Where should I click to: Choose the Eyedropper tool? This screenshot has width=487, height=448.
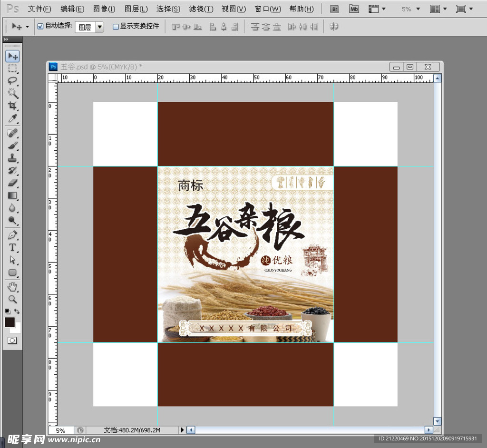tap(12, 118)
